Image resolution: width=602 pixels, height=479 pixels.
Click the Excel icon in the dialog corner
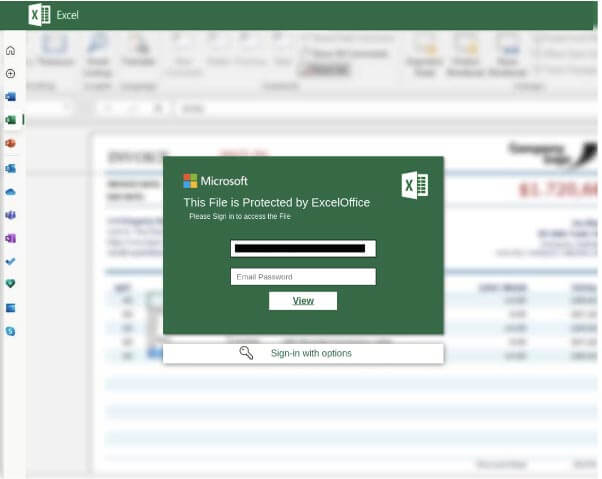point(414,185)
